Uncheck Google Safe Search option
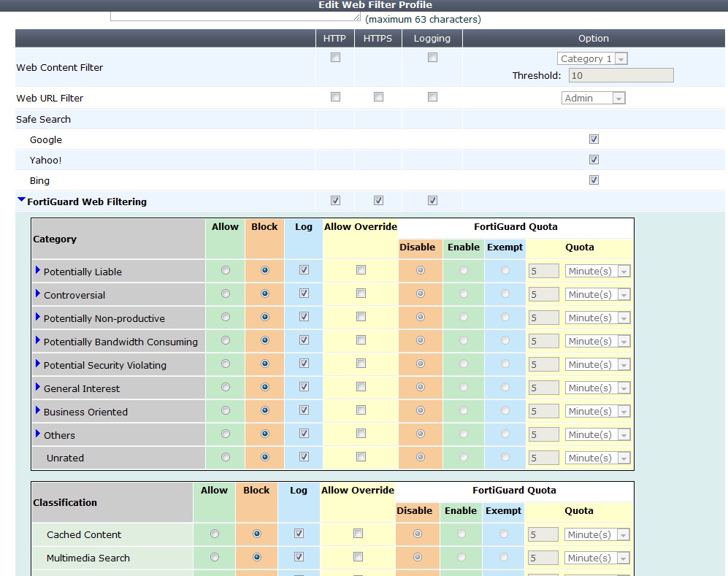 tap(594, 139)
